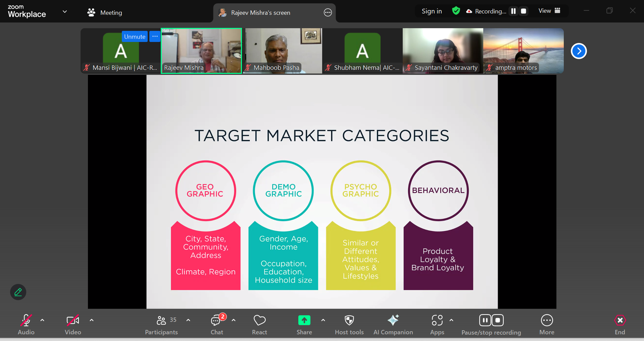Viewport: 644px width, 341px height.
Task: Click the encryption shield icon
Action: (x=456, y=11)
